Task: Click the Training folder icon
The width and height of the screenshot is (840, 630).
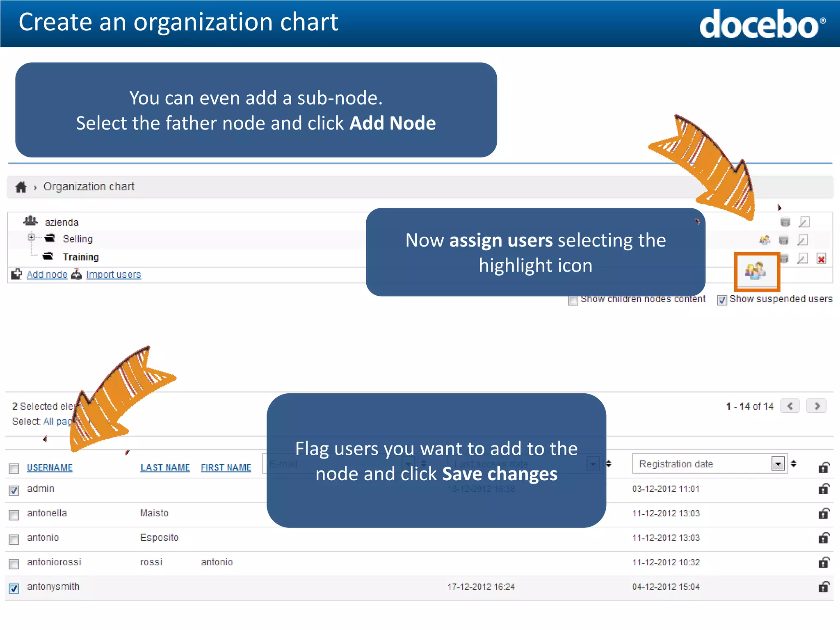Action: [48, 256]
